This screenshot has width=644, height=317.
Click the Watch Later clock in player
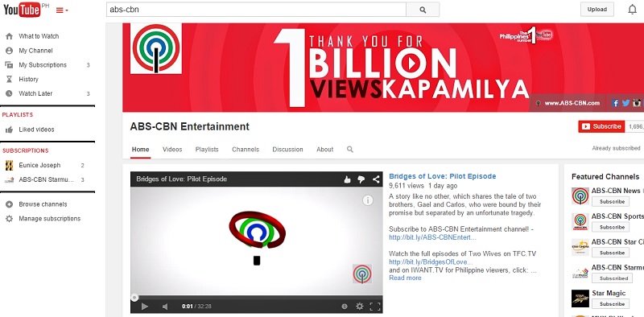pos(345,307)
